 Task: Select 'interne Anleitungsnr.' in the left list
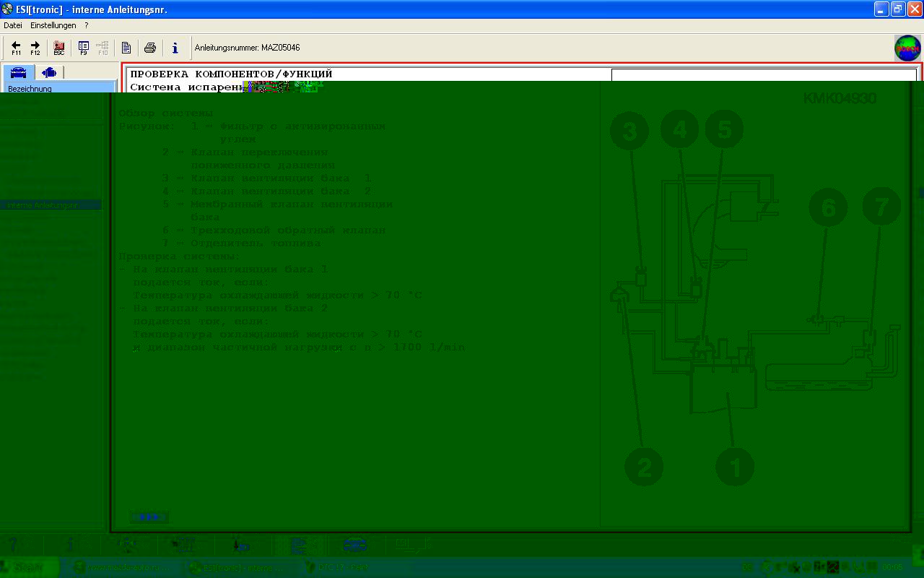point(51,206)
